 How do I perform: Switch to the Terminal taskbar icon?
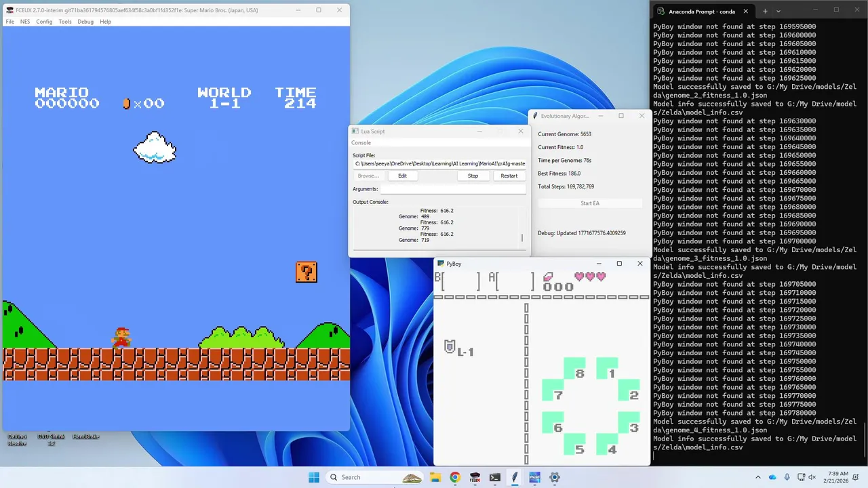pos(495,477)
